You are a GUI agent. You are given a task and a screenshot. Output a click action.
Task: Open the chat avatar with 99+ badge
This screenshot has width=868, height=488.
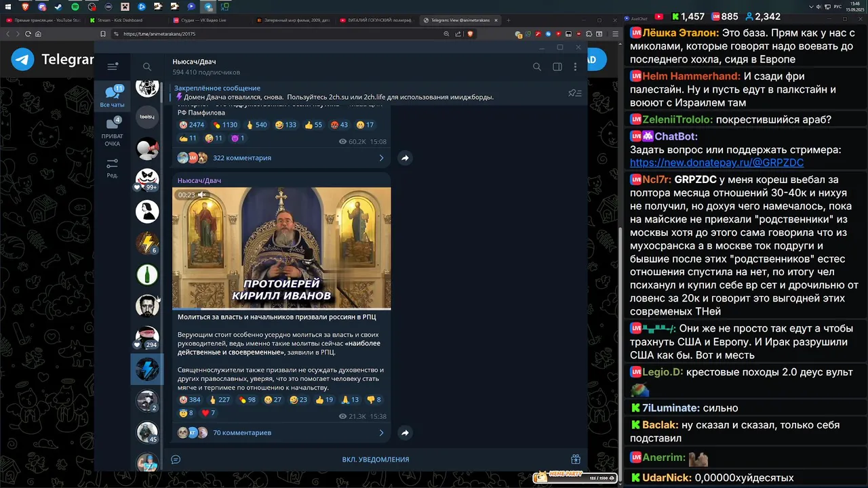147,179
